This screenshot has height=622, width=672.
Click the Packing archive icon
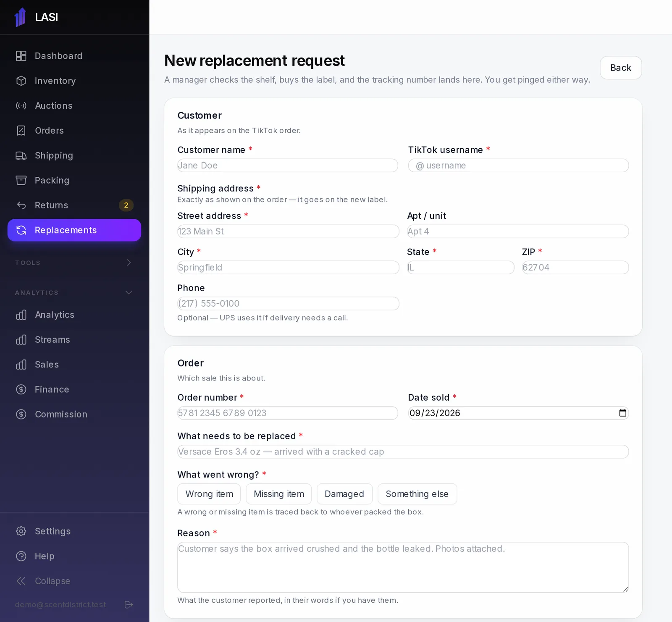21,180
